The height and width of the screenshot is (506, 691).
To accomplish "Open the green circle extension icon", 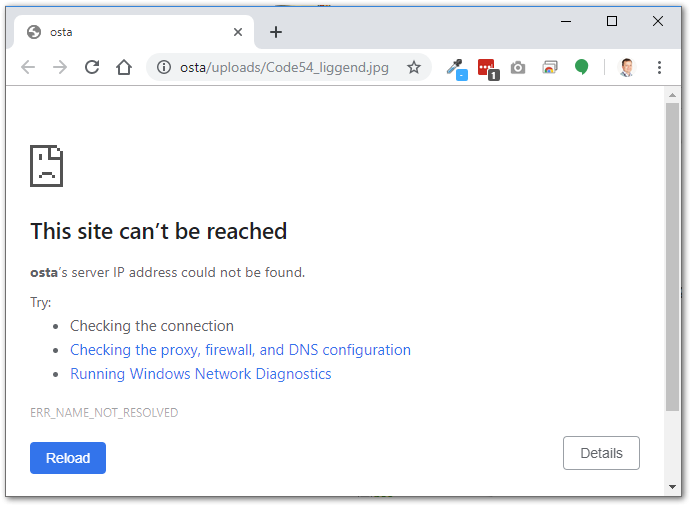I will [581, 67].
